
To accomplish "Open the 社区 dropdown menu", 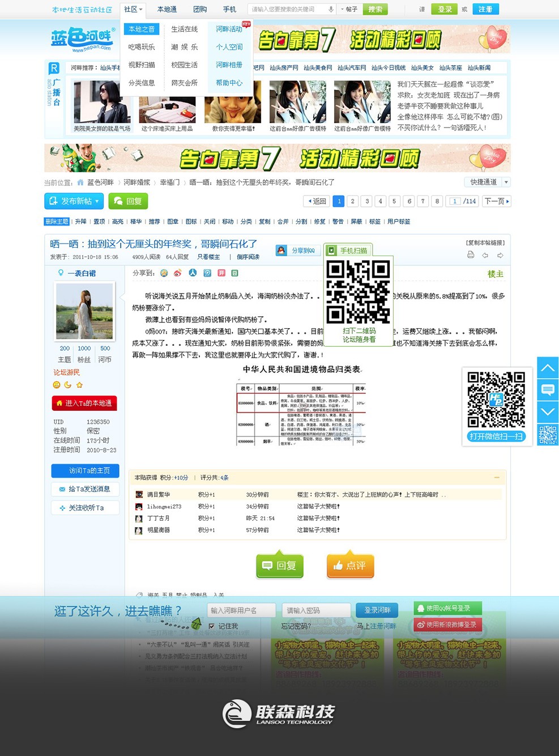I will click(x=134, y=9).
